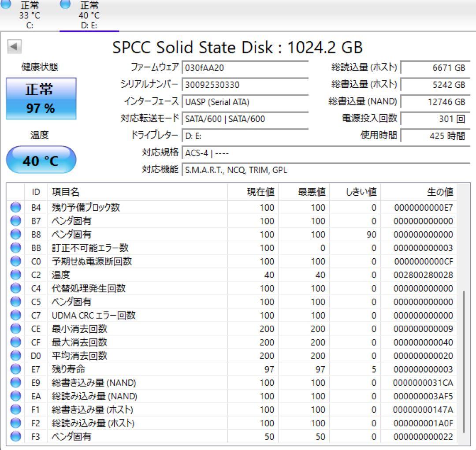The image size is (476, 450).
Task: Click the status icon for row B8
Action: click(15, 234)
